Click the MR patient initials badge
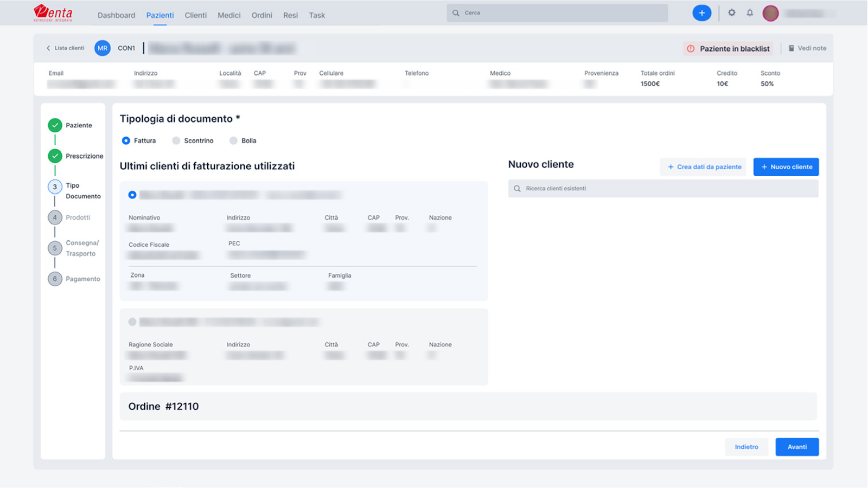 102,48
